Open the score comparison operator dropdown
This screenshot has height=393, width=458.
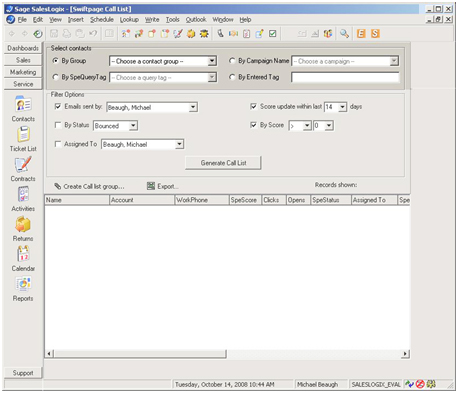click(x=307, y=126)
